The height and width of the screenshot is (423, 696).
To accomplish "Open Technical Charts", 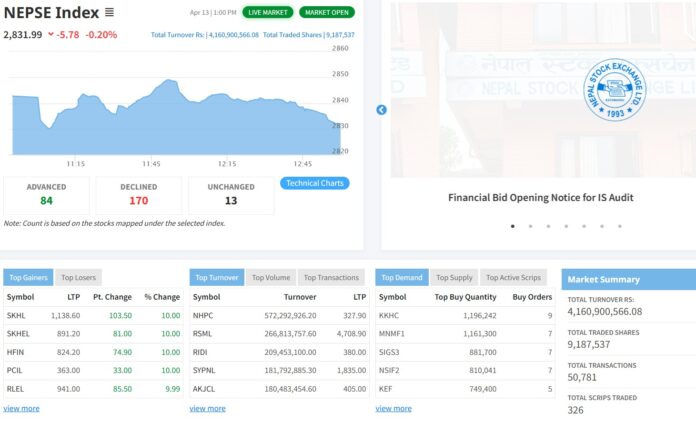I will [x=315, y=183].
